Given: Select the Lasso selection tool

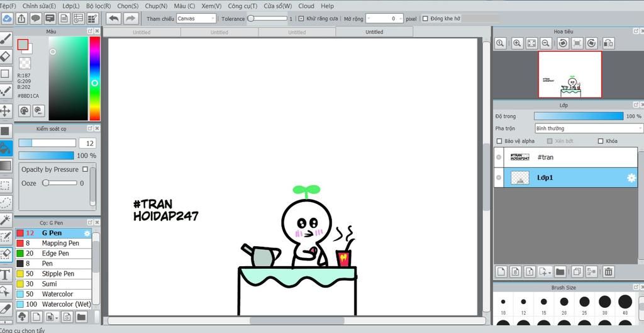Looking at the screenshot, I should [5, 203].
